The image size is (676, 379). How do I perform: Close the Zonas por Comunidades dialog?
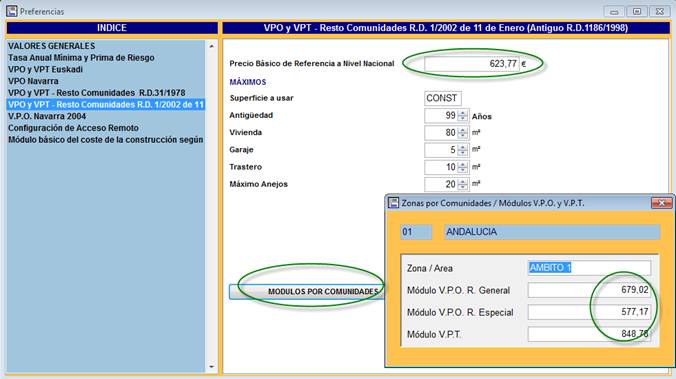point(661,203)
